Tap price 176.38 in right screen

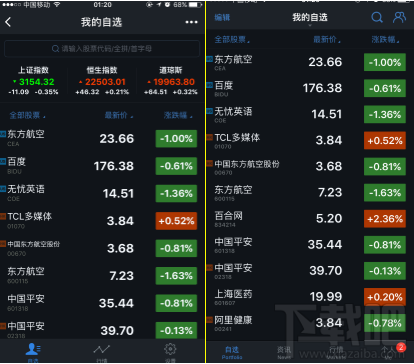(322, 88)
